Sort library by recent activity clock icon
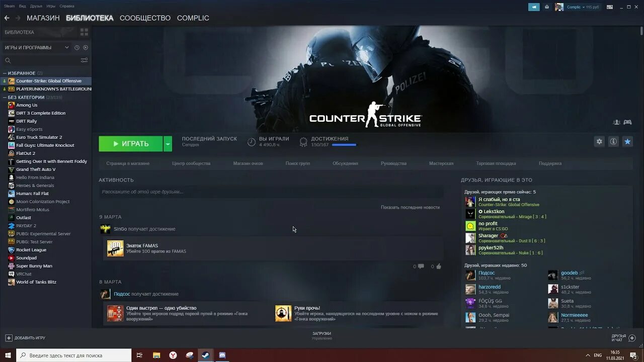644x362 pixels. tap(77, 47)
